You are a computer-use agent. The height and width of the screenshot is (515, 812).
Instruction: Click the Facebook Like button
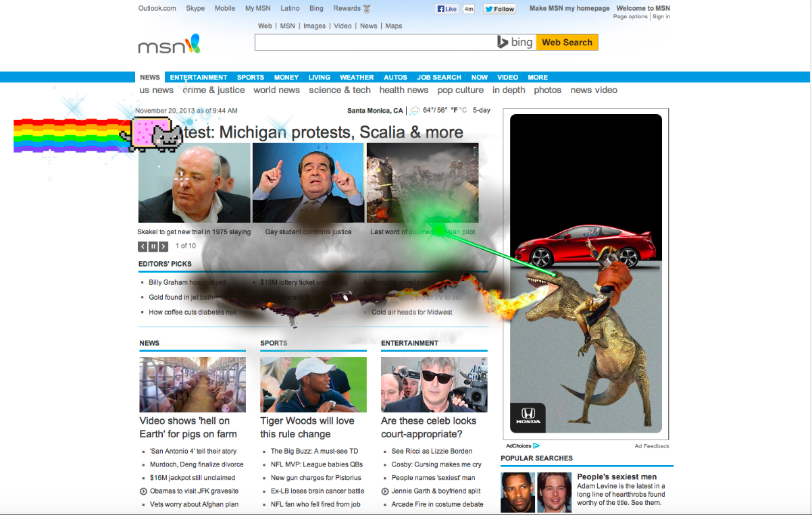pyautogui.click(x=447, y=9)
